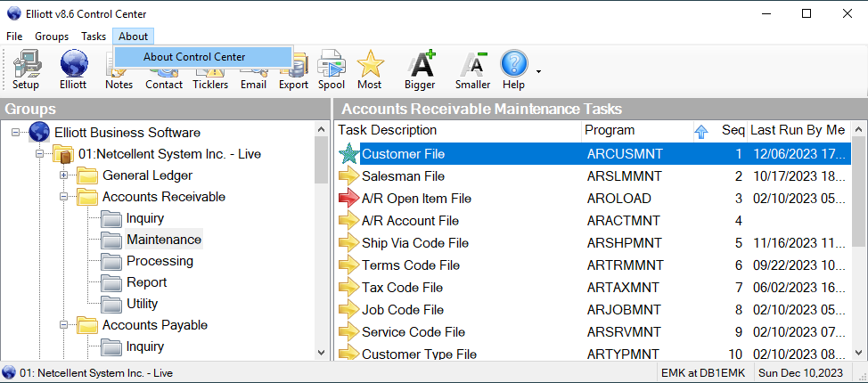Collapse the Elliott Business Software root node
868x383 pixels.
[x=15, y=133]
